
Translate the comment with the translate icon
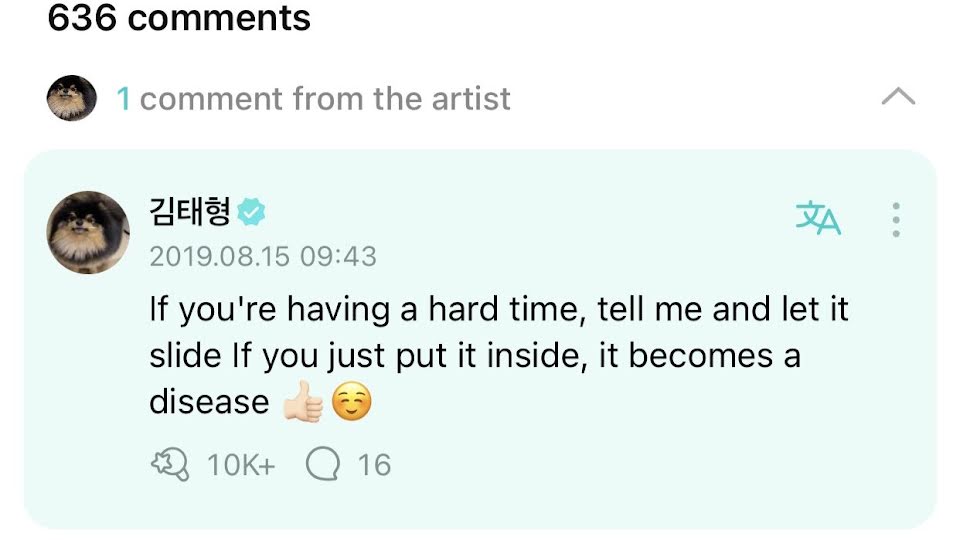(x=818, y=219)
